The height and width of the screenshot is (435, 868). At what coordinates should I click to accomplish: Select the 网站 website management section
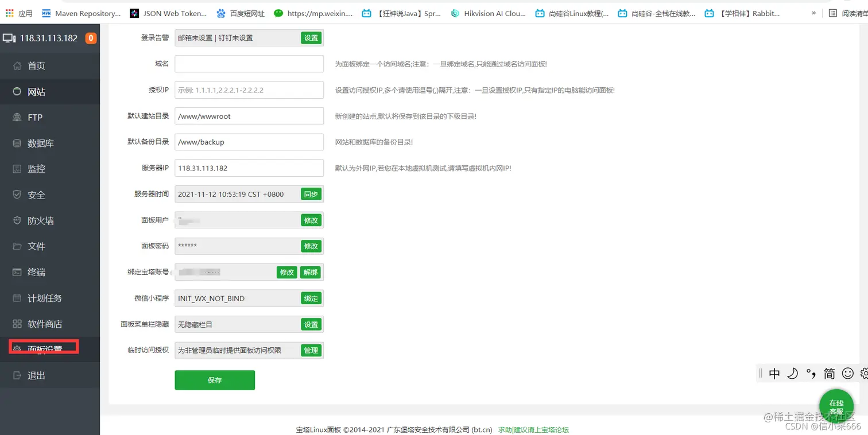(x=36, y=91)
